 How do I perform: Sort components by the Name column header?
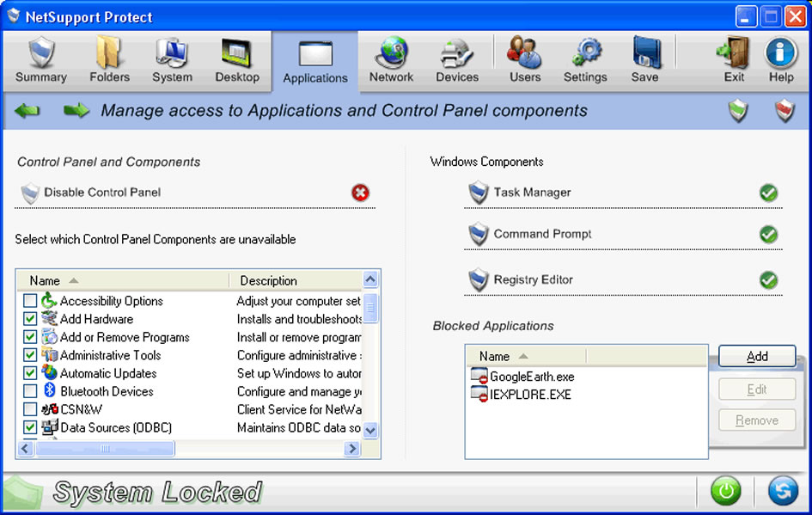[123, 280]
